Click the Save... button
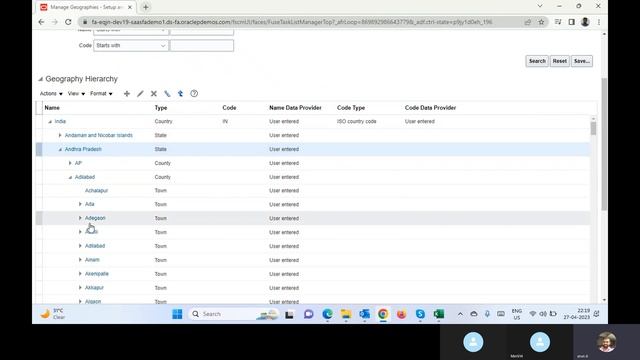Image resolution: width=640 pixels, height=360 pixels. point(582,61)
